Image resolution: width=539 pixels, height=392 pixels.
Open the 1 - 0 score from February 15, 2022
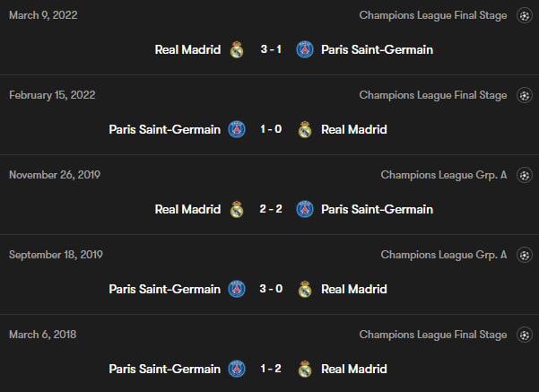click(x=271, y=129)
